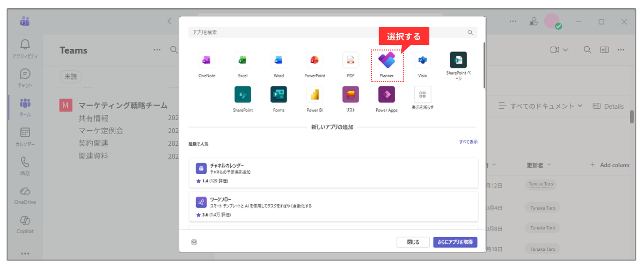The height and width of the screenshot is (268, 644).
Task: Add the PDF app tab
Action: pyautogui.click(x=350, y=65)
